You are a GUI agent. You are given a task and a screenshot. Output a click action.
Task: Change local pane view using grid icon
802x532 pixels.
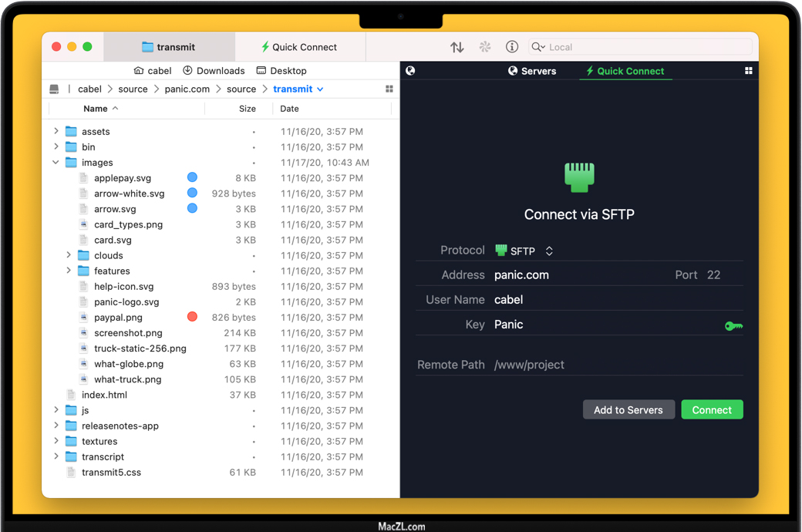[x=389, y=89]
